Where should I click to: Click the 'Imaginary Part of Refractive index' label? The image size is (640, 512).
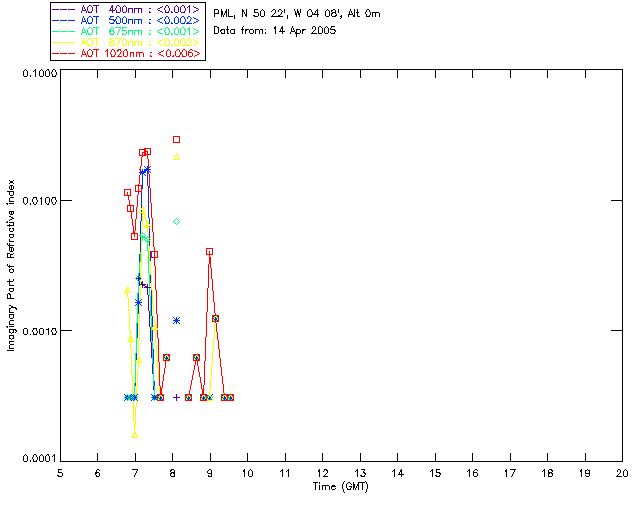point(11,265)
